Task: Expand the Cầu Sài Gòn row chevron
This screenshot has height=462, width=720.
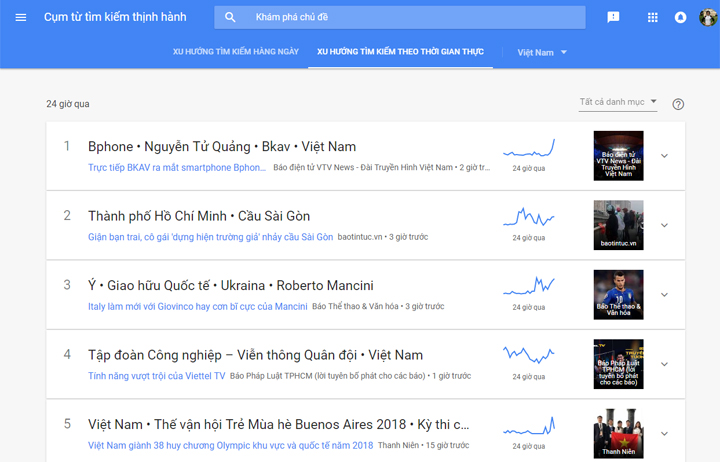Action: (x=664, y=225)
